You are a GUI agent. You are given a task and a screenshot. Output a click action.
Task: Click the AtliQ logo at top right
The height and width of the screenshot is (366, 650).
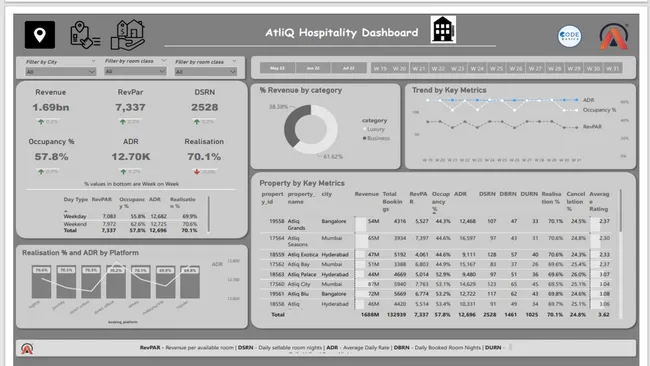(614, 37)
